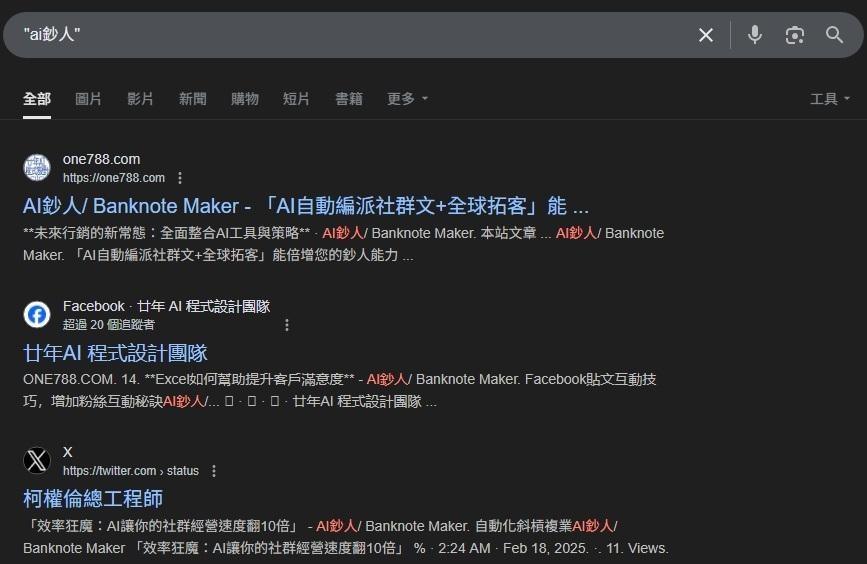Open the 柯權倫總工程師 result link

[93, 499]
